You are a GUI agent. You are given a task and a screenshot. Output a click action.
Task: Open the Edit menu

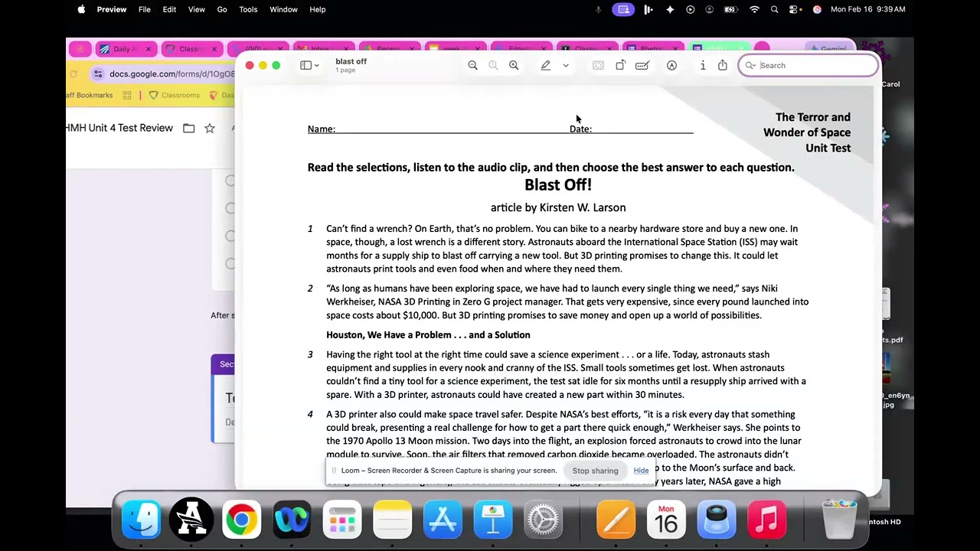pos(169,9)
